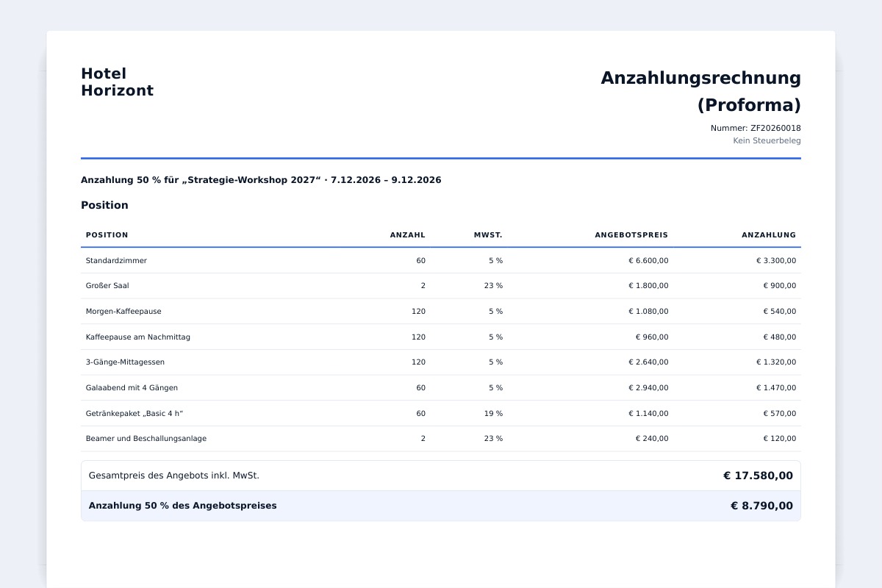Screen dimensions: 882x588
Task: Select the Standardzimmer row label
Action: tap(116, 260)
